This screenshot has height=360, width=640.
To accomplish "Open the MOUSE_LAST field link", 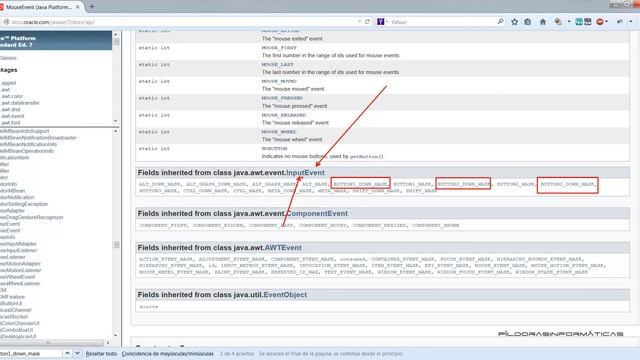I will (x=278, y=64).
